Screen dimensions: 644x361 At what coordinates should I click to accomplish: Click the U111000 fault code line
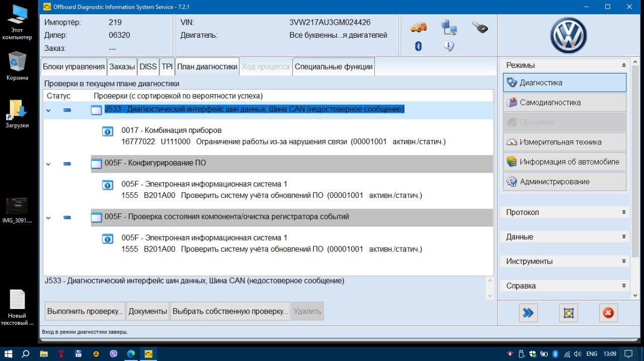click(x=284, y=141)
